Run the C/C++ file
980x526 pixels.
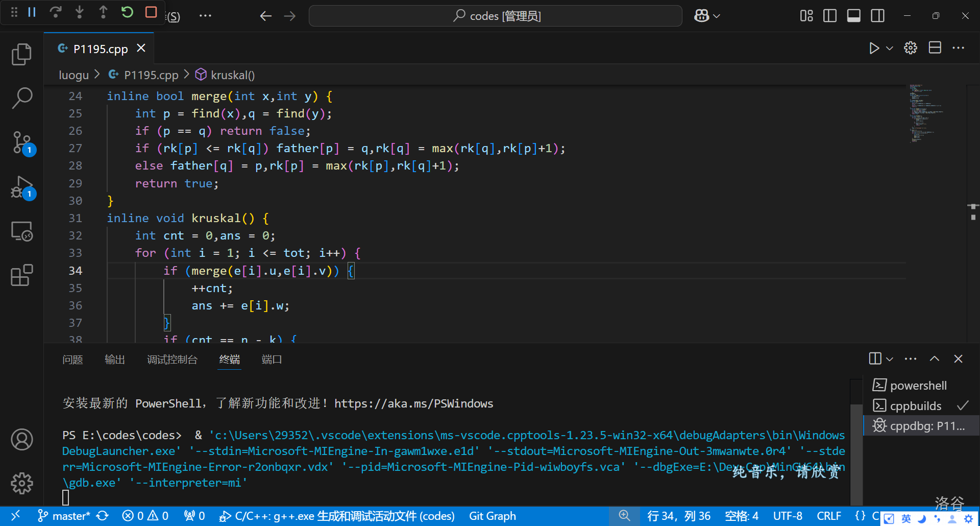click(874, 48)
